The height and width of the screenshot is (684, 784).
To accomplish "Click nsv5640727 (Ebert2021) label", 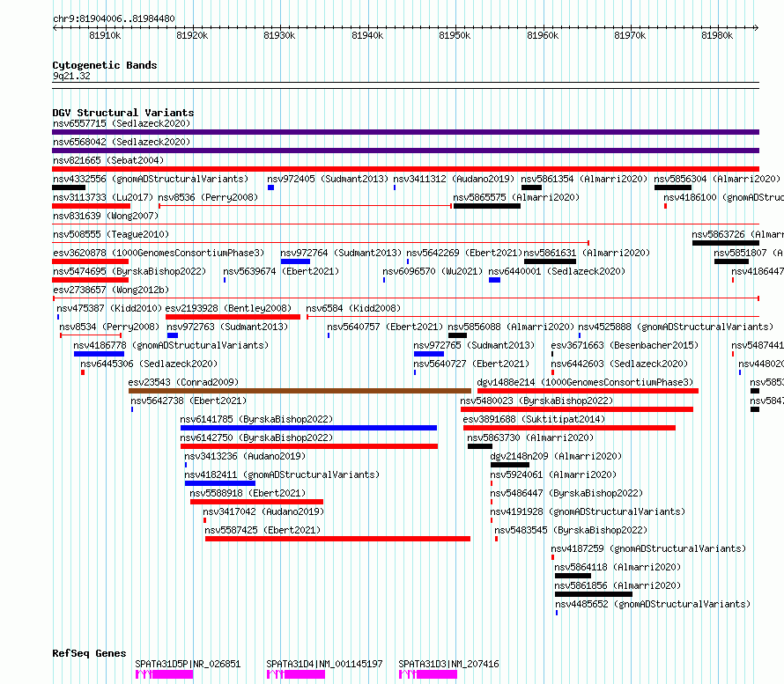I will click(471, 364).
